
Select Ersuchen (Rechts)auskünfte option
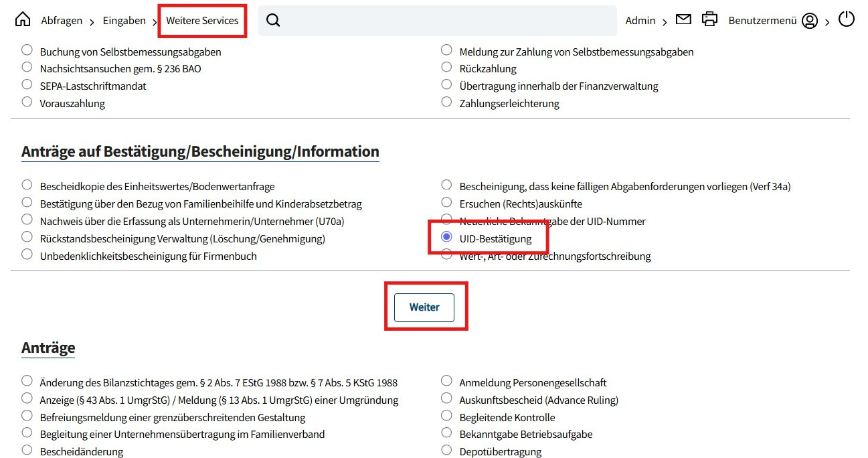click(x=446, y=202)
